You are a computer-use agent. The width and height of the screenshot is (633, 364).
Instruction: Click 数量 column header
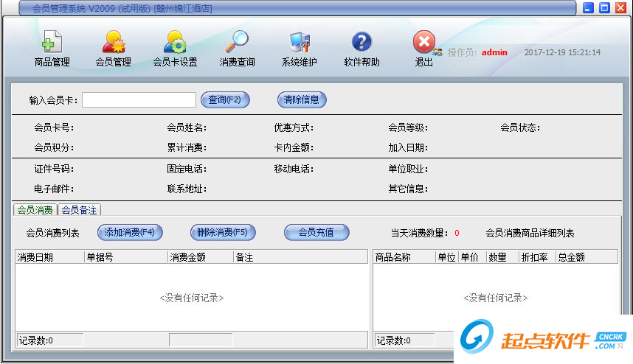502,257
